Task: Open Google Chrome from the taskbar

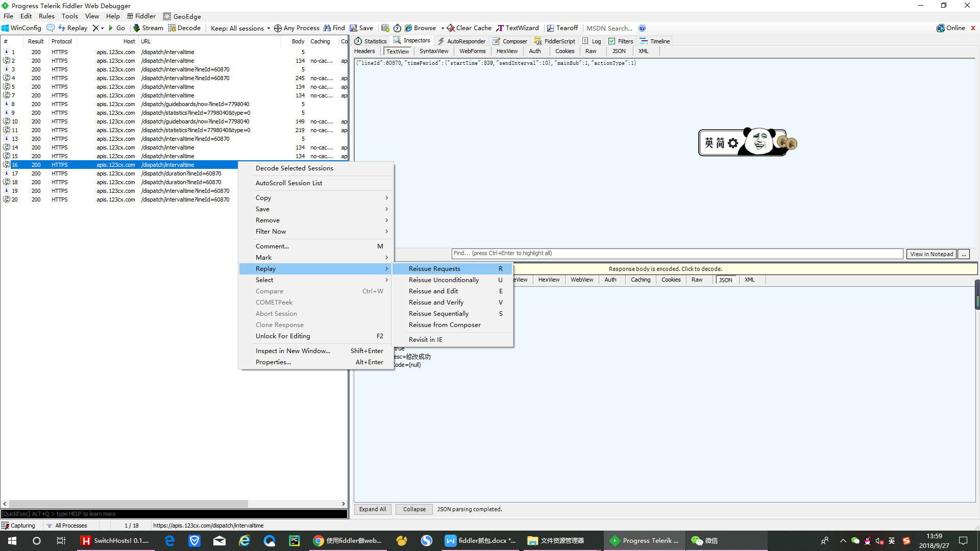Action: pos(318,541)
